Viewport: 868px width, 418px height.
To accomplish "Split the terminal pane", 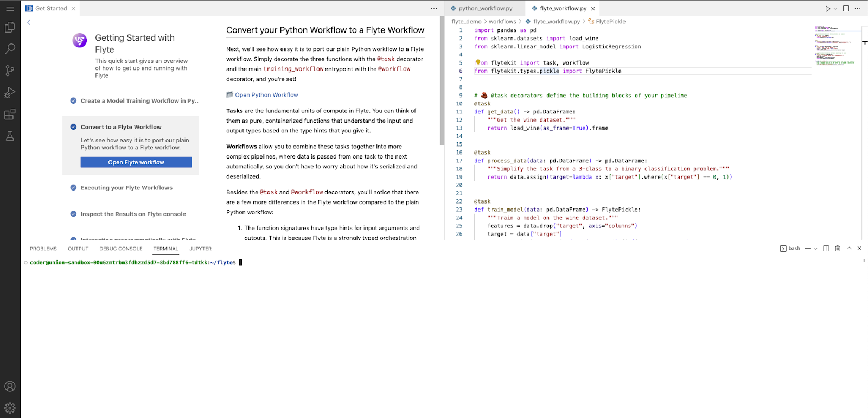I will (x=826, y=249).
